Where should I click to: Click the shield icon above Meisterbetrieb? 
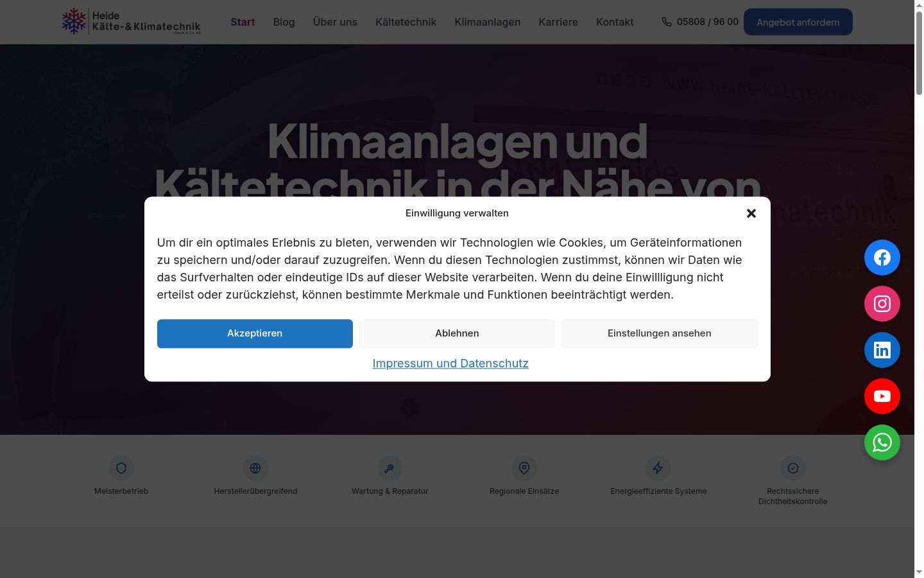121,468
